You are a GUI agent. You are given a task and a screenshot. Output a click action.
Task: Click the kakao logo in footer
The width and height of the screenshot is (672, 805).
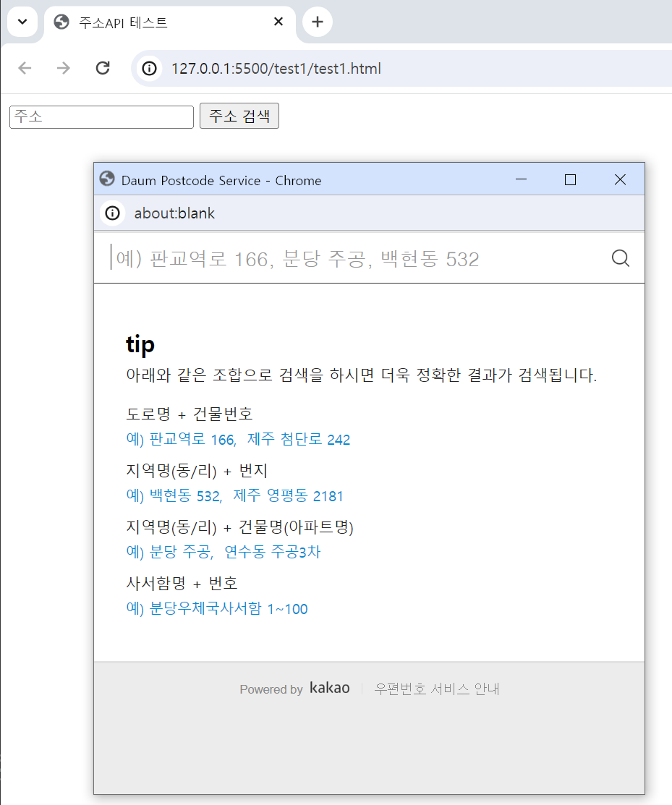point(330,688)
